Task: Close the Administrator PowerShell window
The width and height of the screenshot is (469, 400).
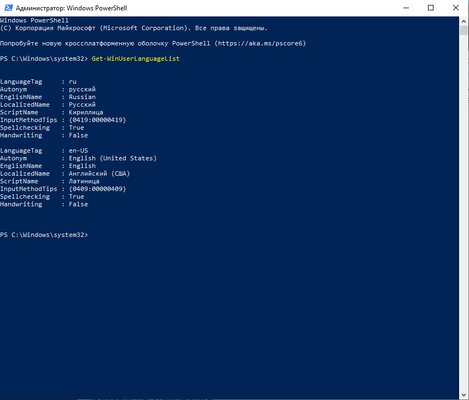Action: [x=456, y=8]
